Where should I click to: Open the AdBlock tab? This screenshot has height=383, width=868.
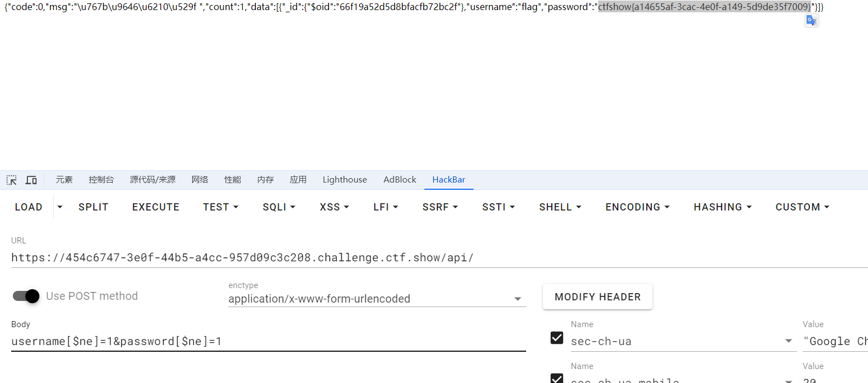click(400, 180)
